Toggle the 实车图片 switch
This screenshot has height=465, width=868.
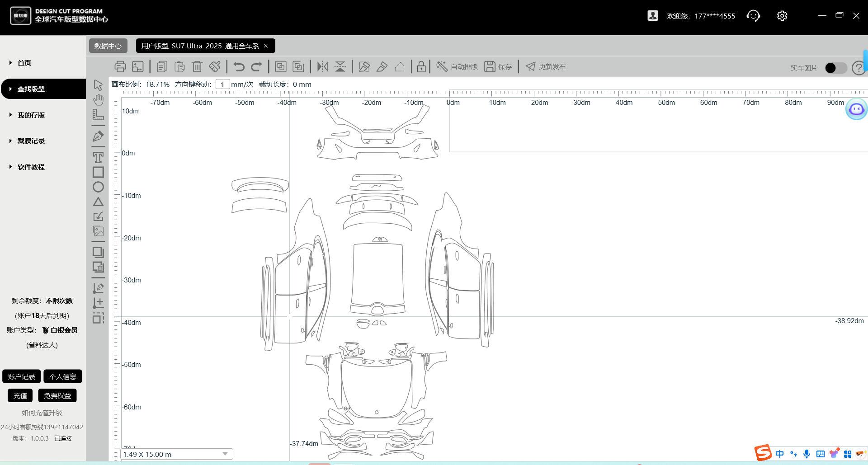pos(835,68)
